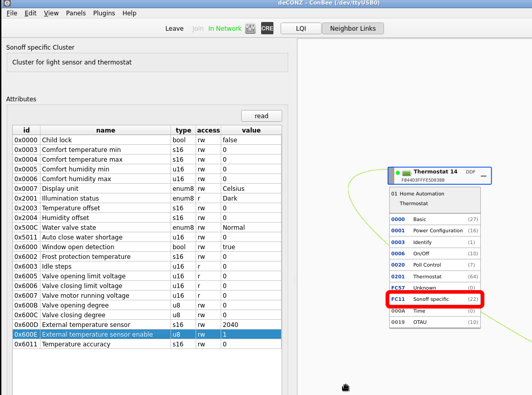
Task: Click the Join network button
Action: click(198, 29)
